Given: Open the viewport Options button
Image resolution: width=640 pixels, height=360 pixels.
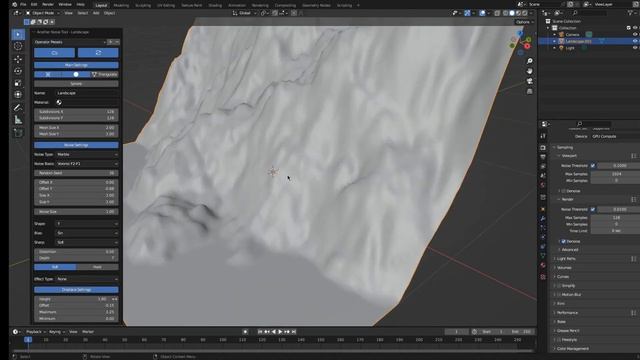Looking at the screenshot, I should 524,22.
